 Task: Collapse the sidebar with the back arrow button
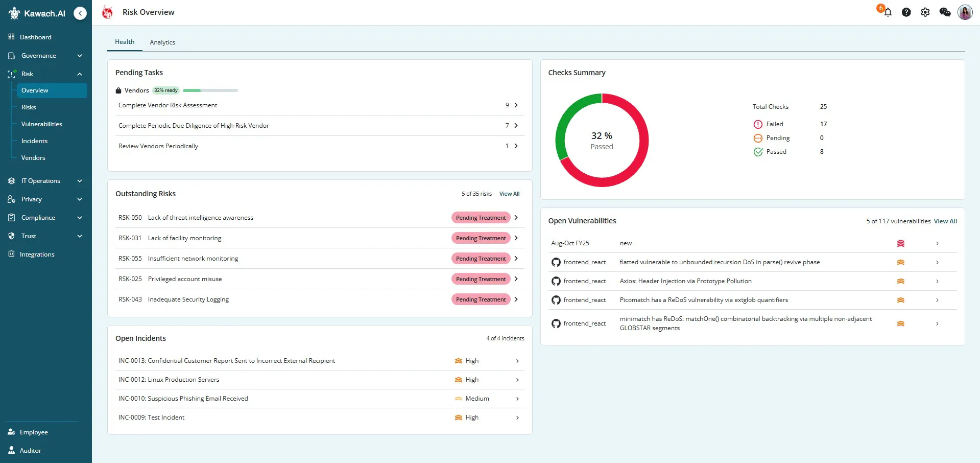pyautogui.click(x=80, y=13)
